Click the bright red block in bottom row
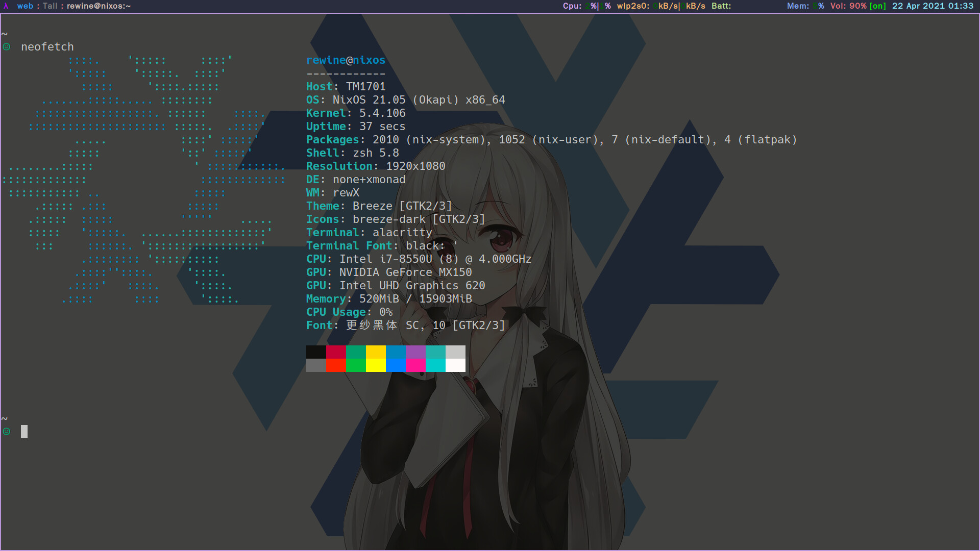The height and width of the screenshot is (551, 980). tap(336, 365)
